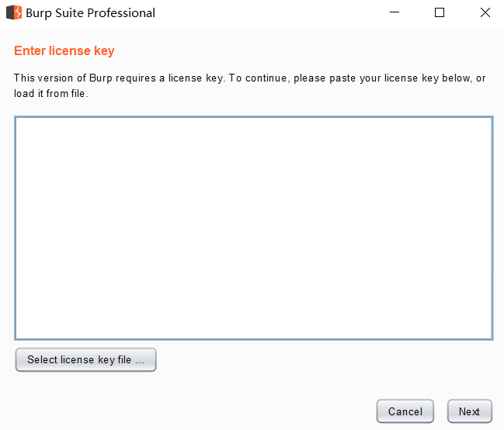Hit the X button in the title bar
The image size is (504, 430).
pyautogui.click(x=485, y=12)
